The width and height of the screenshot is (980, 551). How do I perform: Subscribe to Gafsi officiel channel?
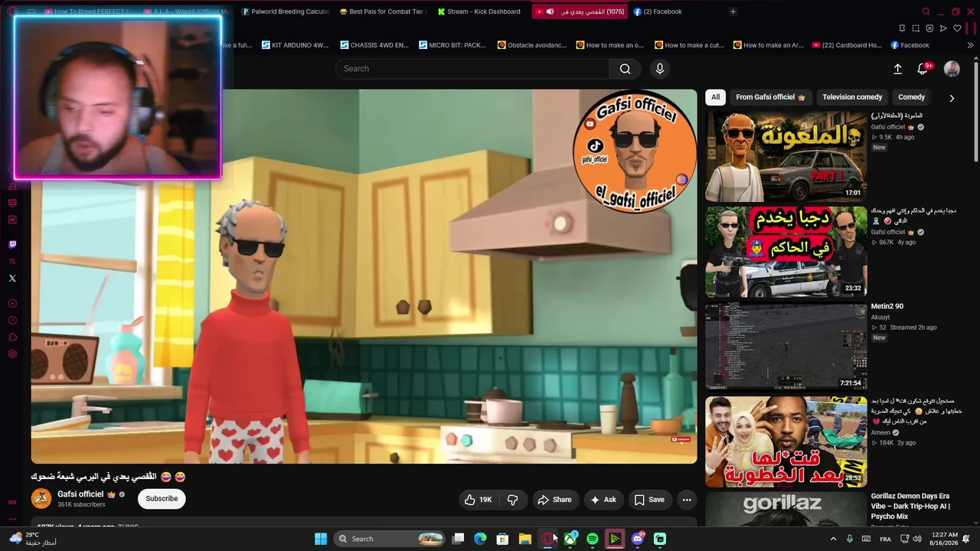pos(162,499)
